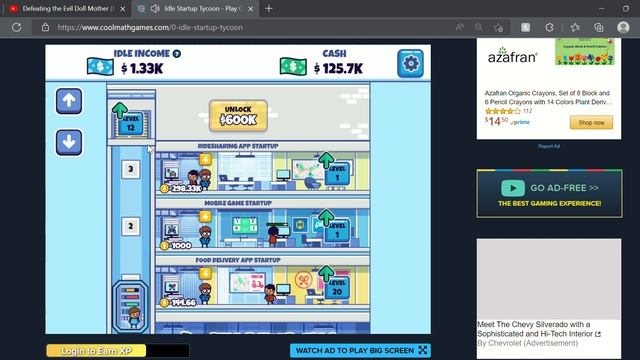Click the Mobile Game floor lightning boost icon
640x360 pixels.
pyautogui.click(x=205, y=216)
